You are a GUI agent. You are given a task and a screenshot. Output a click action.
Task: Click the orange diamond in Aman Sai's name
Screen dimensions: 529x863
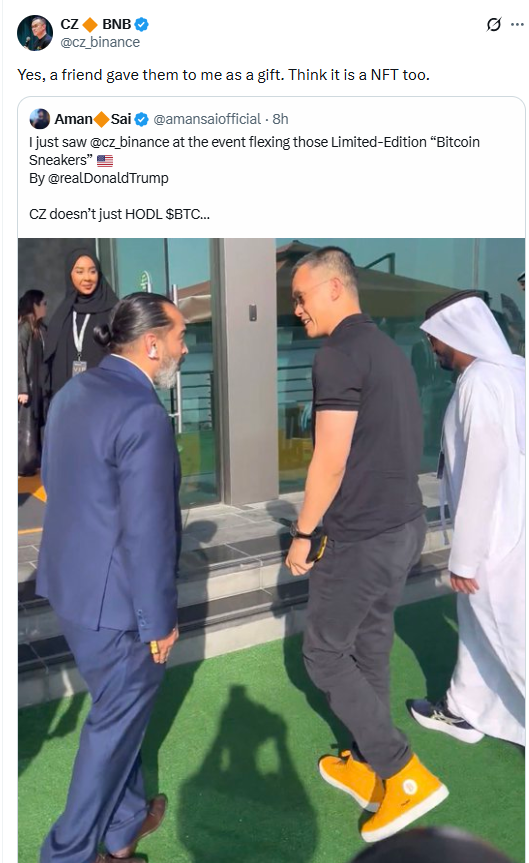pyautogui.click(x=102, y=119)
